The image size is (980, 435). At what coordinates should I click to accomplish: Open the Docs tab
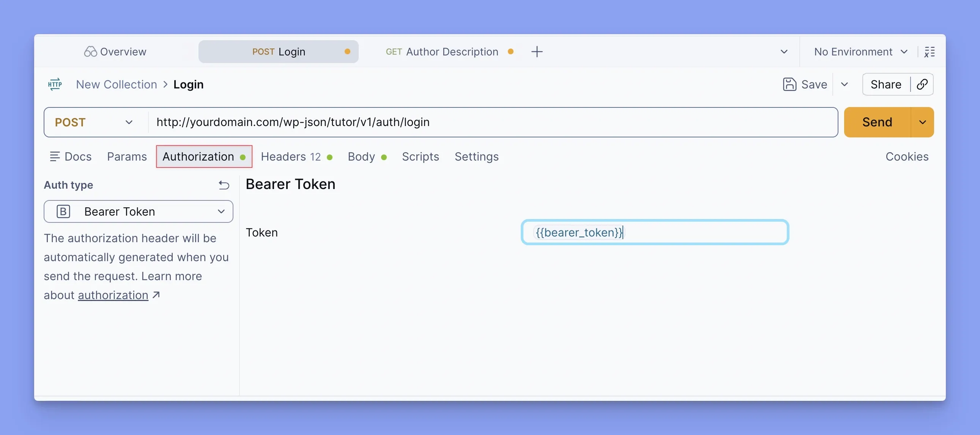click(70, 156)
